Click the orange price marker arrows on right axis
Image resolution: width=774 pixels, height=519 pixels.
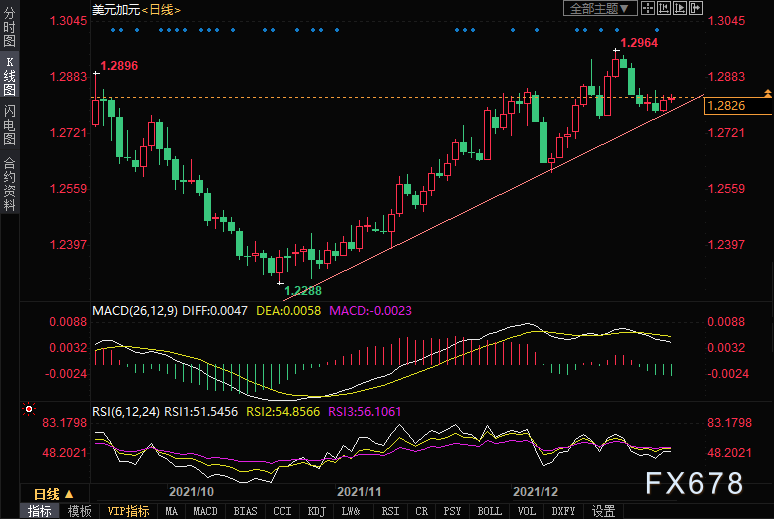[x=767, y=93]
